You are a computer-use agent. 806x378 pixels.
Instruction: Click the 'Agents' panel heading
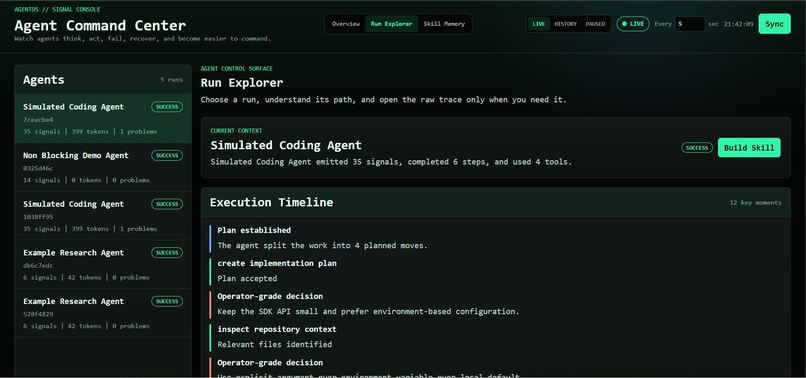point(44,80)
